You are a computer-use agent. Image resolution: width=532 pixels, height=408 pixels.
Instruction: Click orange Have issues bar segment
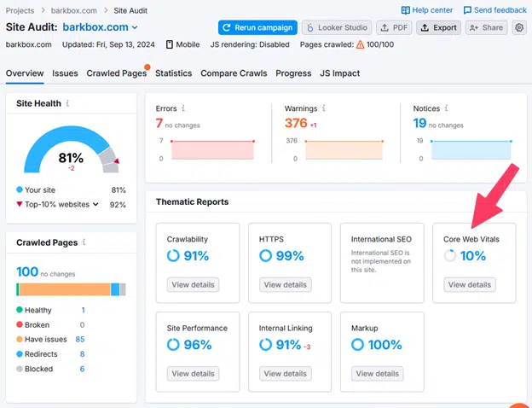point(65,289)
